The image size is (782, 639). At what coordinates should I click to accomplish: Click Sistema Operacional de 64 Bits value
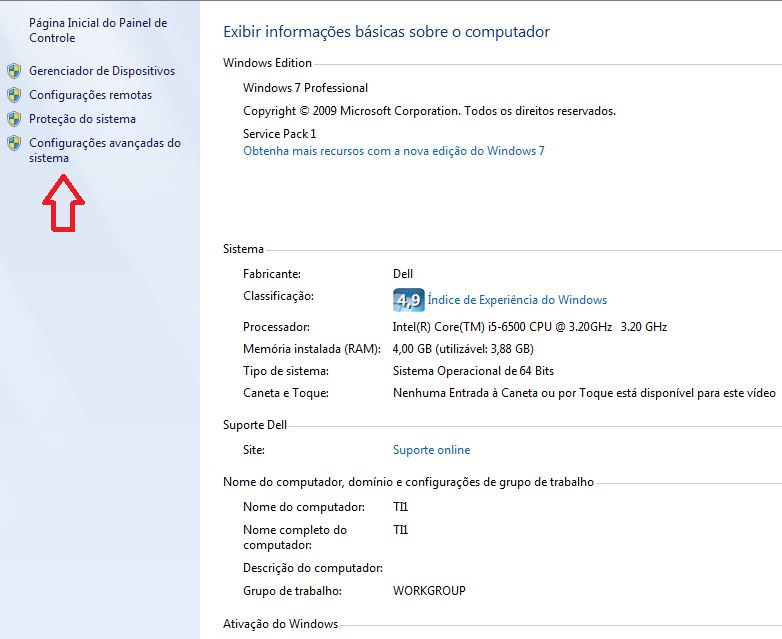coord(473,371)
